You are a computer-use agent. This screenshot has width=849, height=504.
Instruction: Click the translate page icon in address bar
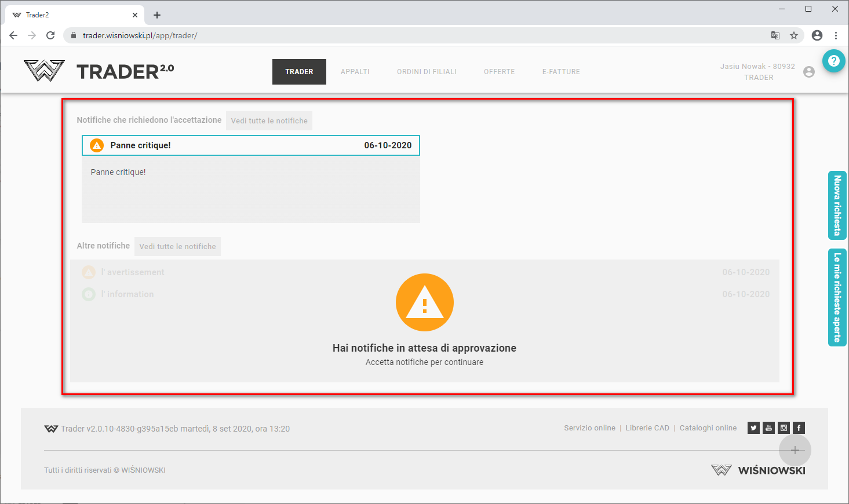775,35
